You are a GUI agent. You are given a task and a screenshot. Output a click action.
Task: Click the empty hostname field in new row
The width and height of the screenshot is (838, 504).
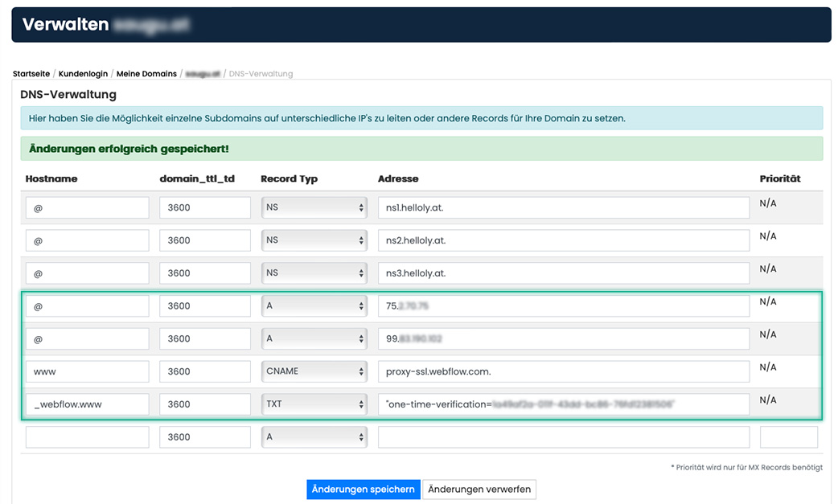(87, 436)
